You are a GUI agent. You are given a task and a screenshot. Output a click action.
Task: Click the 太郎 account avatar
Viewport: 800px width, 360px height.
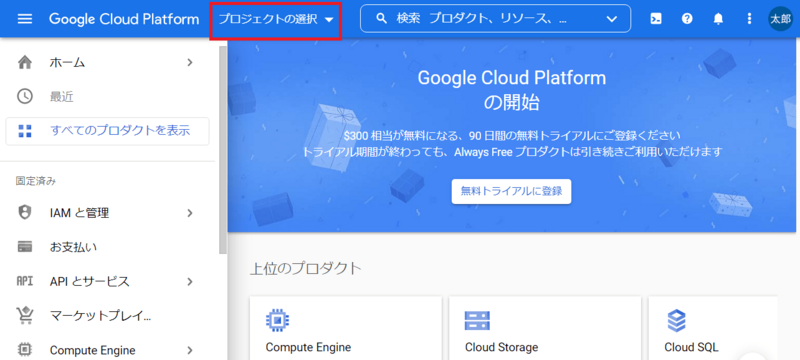(x=781, y=19)
